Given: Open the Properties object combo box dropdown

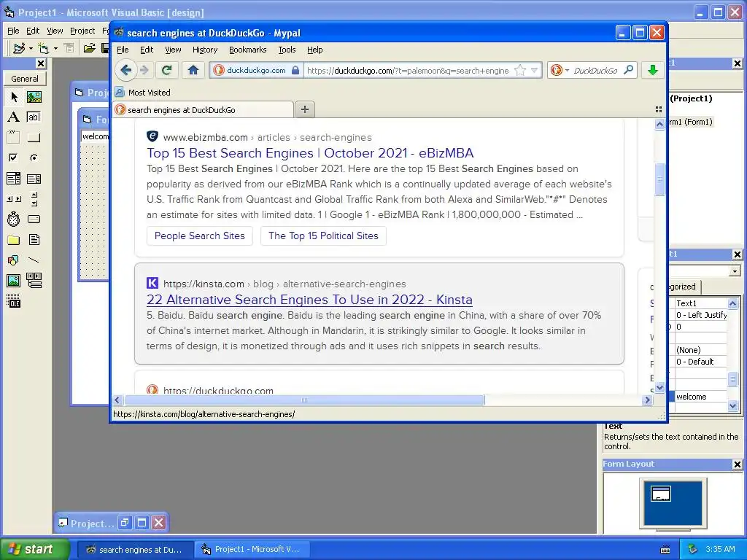Looking at the screenshot, I should tap(735, 271).
